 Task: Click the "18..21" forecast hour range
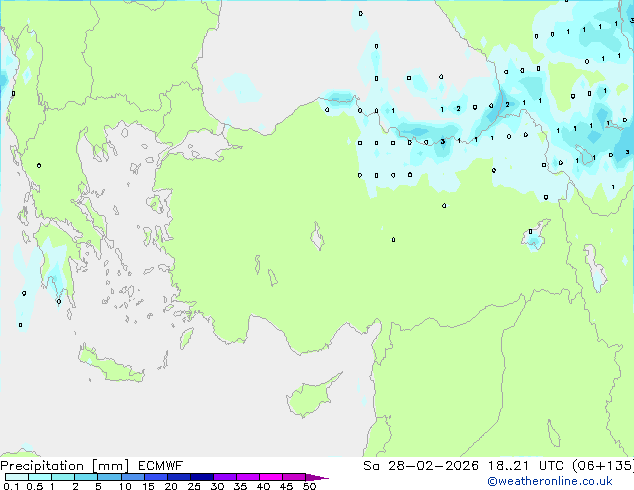(x=508, y=466)
